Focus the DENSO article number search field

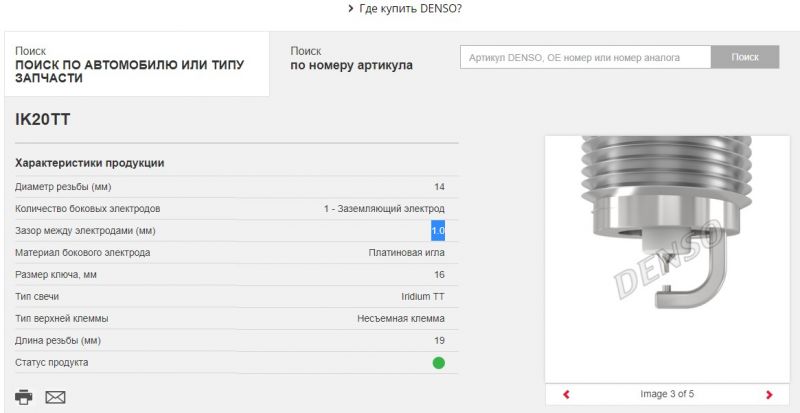tap(585, 58)
